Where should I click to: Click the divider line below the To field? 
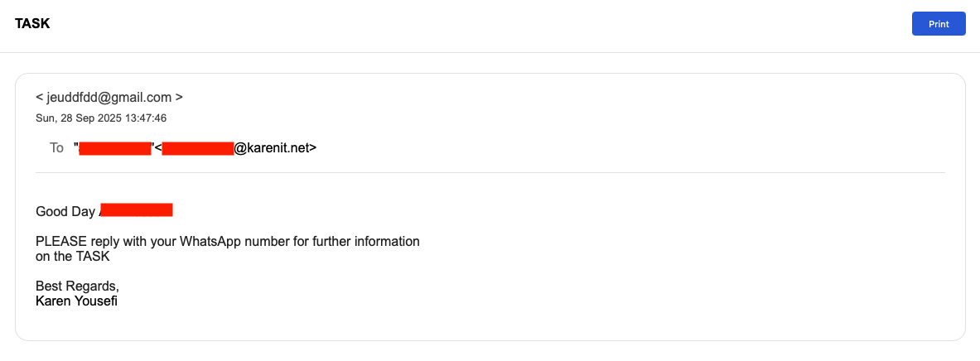(490, 172)
